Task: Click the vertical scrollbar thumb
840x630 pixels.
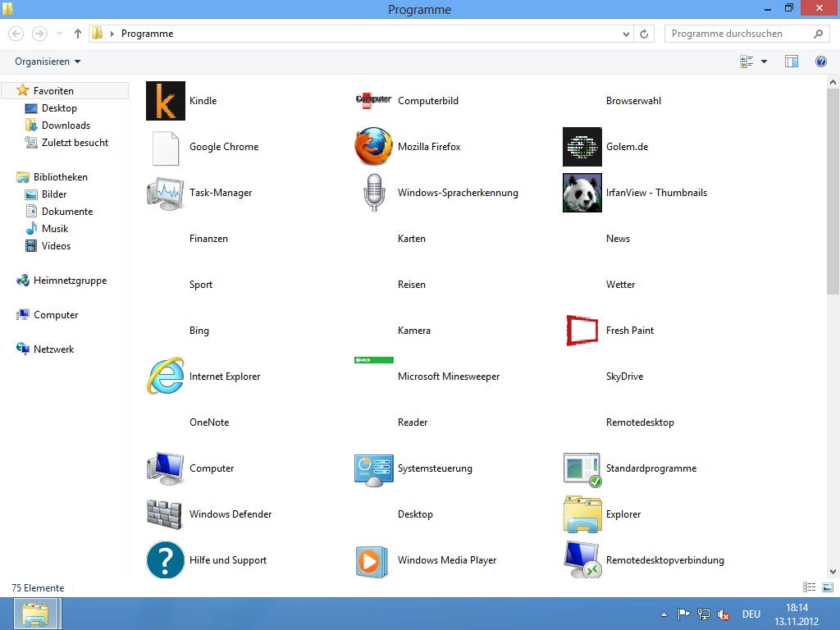Action: 833,191
